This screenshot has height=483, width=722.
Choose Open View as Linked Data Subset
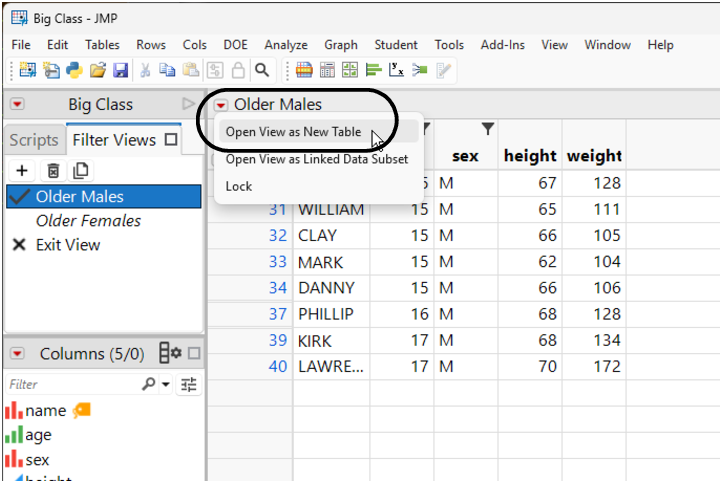point(318,159)
